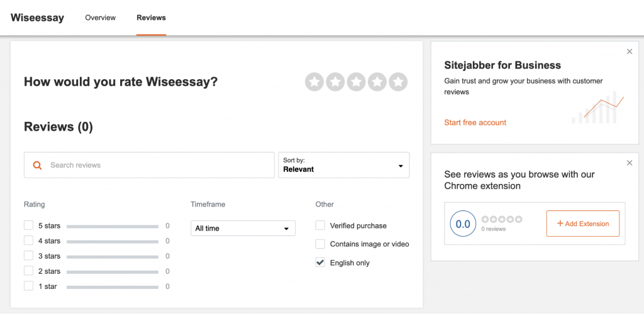Click the orange search magnifier icon

tap(37, 165)
